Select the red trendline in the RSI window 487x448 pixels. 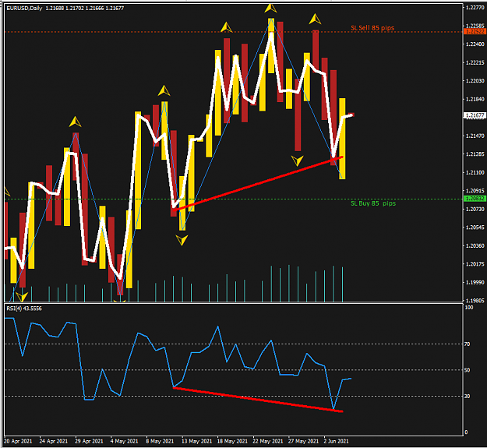tap(258, 400)
